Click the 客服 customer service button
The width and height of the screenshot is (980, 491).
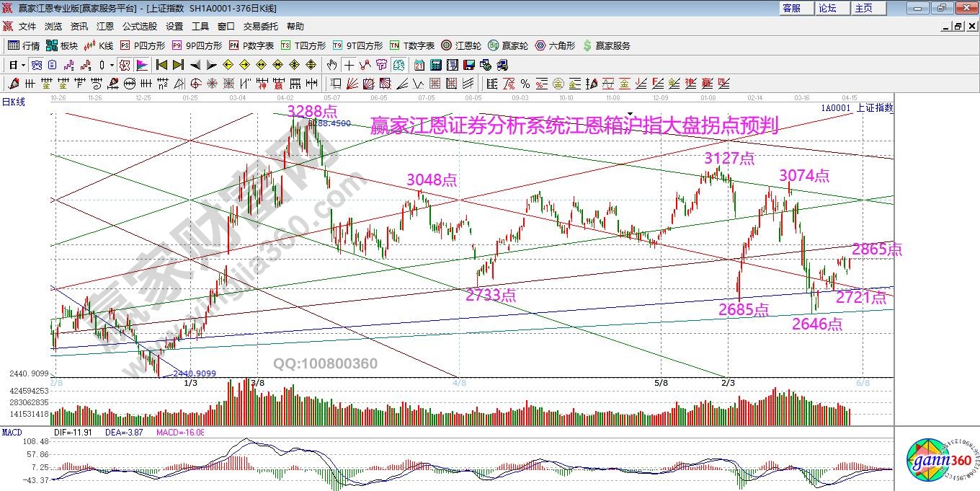pyautogui.click(x=791, y=8)
